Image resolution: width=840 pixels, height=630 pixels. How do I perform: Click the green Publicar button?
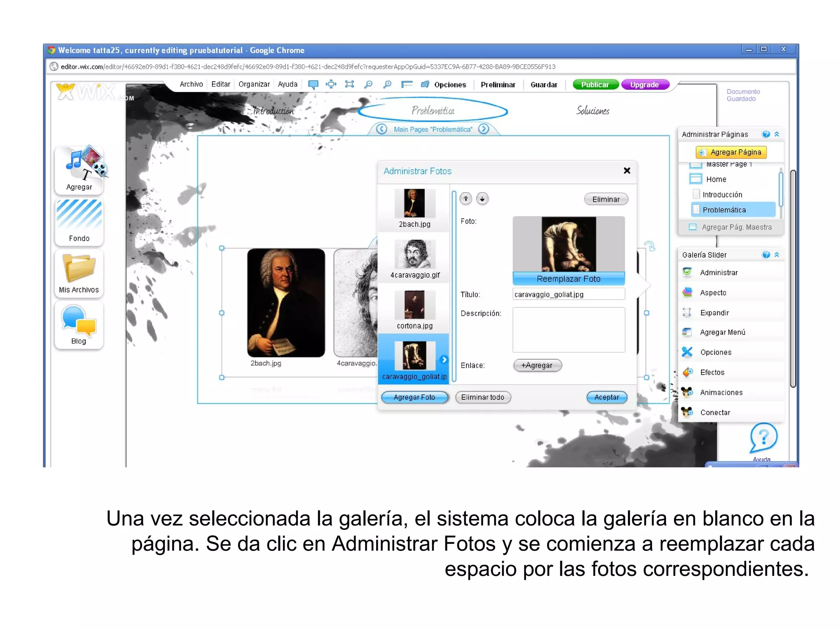[595, 85]
